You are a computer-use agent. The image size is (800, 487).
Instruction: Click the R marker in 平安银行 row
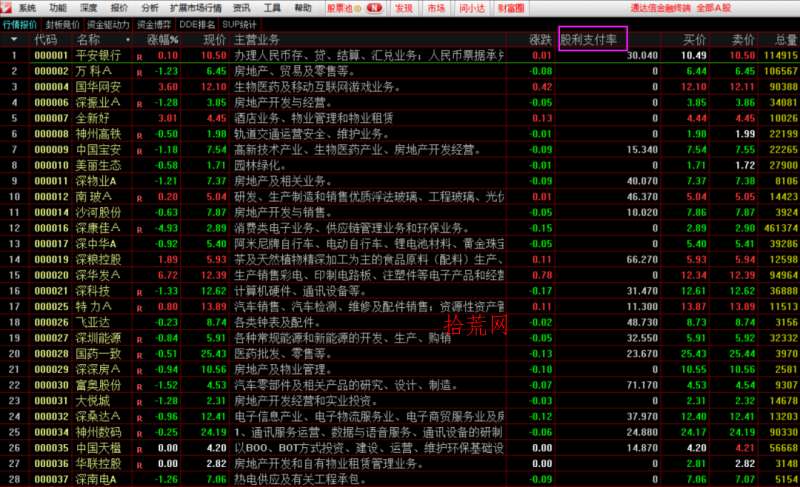pyautogui.click(x=139, y=57)
